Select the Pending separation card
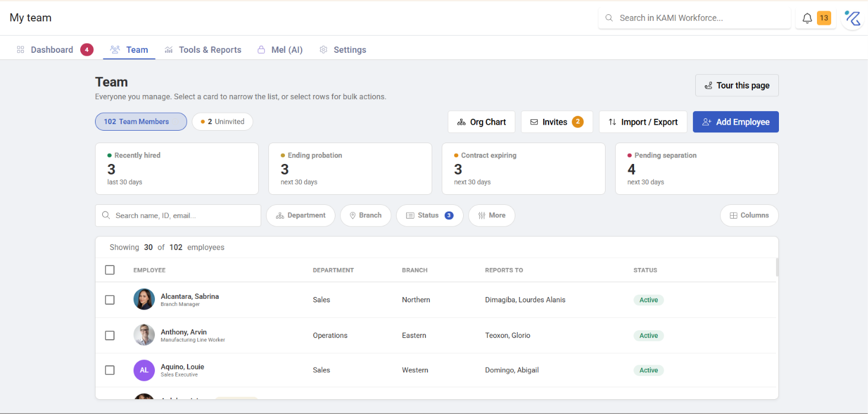868x414 pixels. tap(696, 169)
